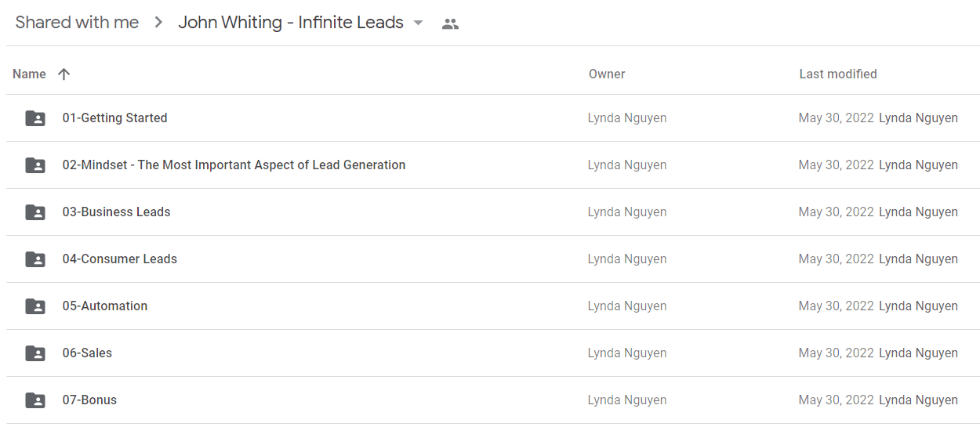Click the breadcrumb chevron after Shared with me
Image resolution: width=980 pixels, height=427 pixels.
tap(158, 24)
